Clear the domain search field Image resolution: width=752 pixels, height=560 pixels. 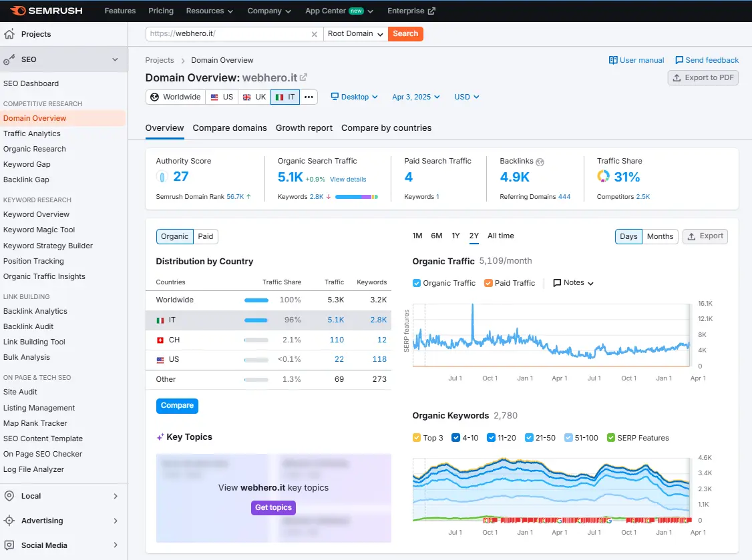[x=314, y=34]
